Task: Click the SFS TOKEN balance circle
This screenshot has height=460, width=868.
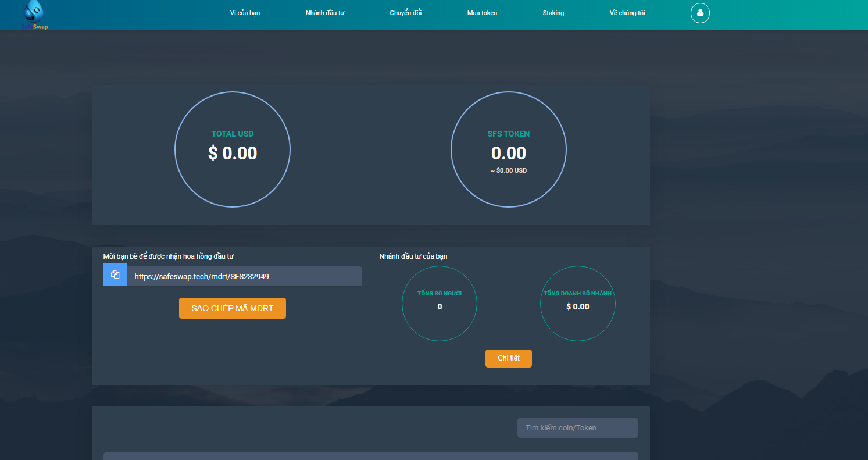Action: tap(509, 149)
